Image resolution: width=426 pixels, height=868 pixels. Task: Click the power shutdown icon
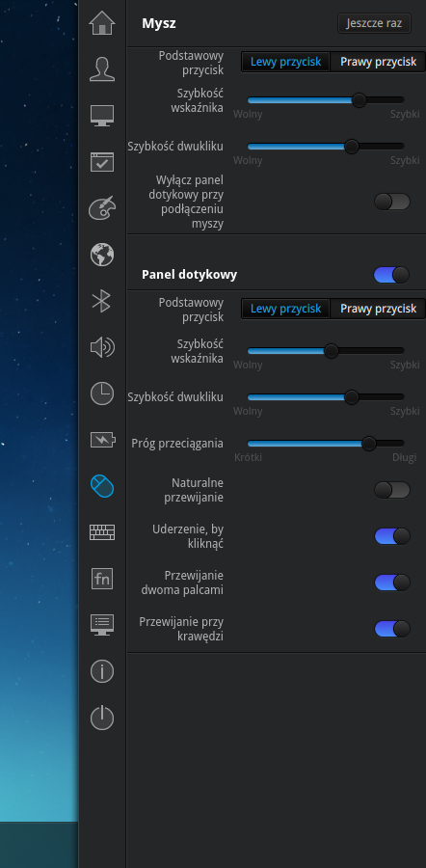coord(102,718)
